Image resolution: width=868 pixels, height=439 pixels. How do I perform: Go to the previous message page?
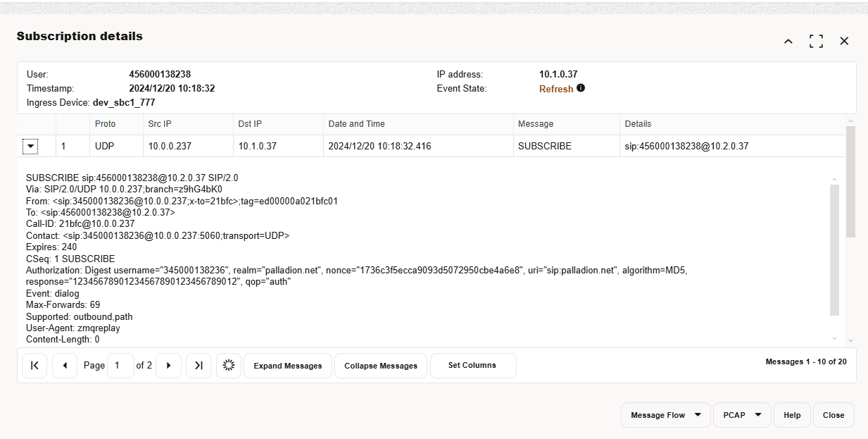pyautogui.click(x=64, y=365)
